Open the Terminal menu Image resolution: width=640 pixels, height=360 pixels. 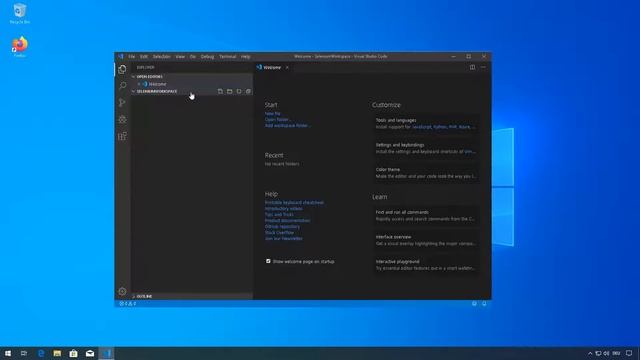228,57
